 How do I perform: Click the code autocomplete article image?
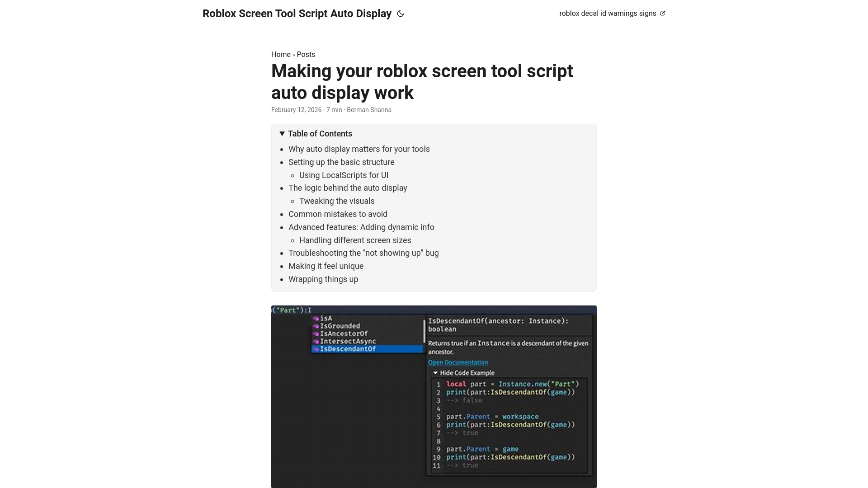[x=434, y=397]
